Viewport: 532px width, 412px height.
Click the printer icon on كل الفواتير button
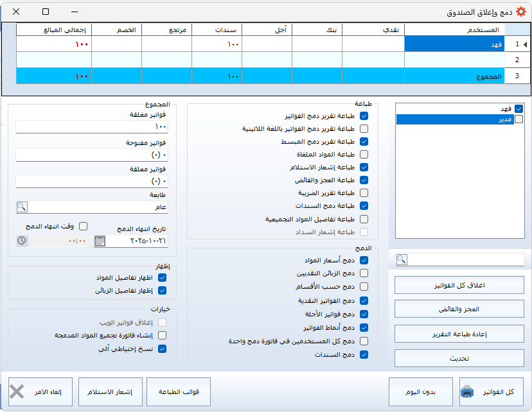(x=467, y=391)
